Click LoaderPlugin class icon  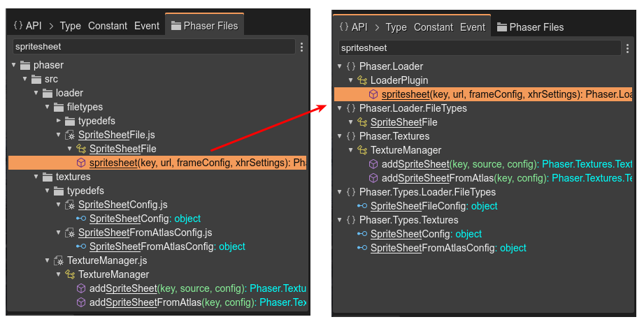[x=362, y=80]
